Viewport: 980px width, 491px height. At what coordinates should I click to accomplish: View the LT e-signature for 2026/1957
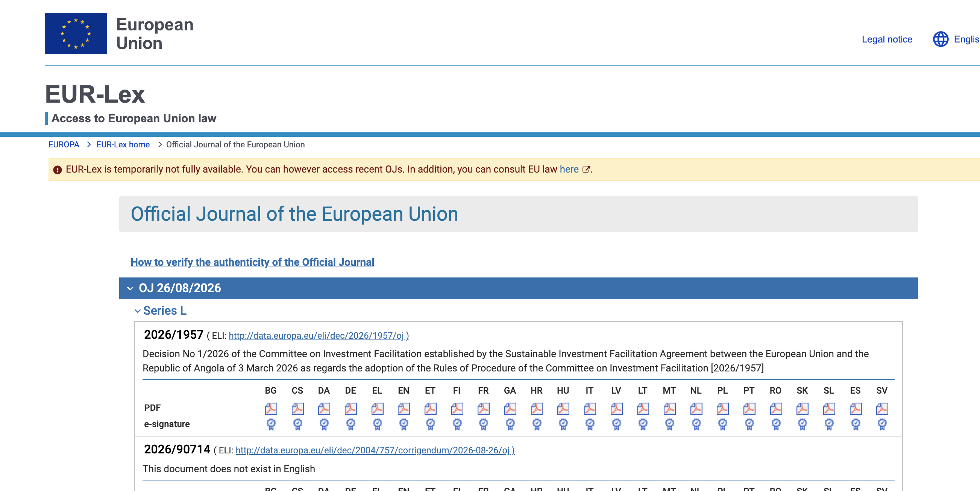[643, 424]
